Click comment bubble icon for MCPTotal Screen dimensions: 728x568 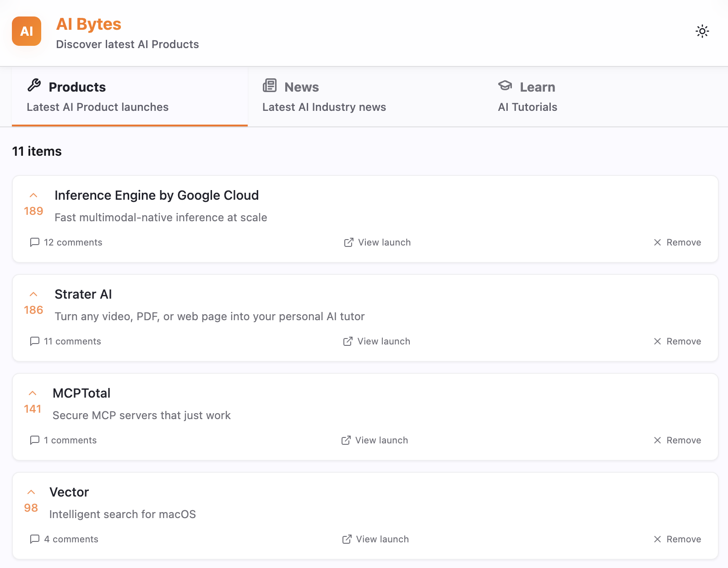[x=35, y=440]
